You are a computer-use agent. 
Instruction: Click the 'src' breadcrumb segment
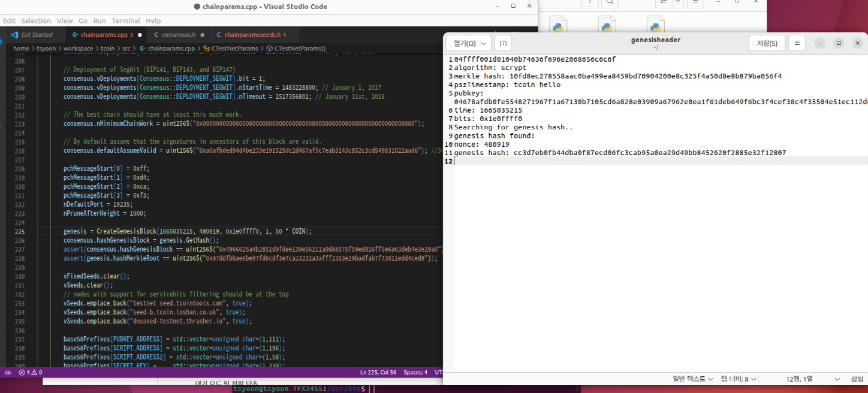tap(126, 49)
